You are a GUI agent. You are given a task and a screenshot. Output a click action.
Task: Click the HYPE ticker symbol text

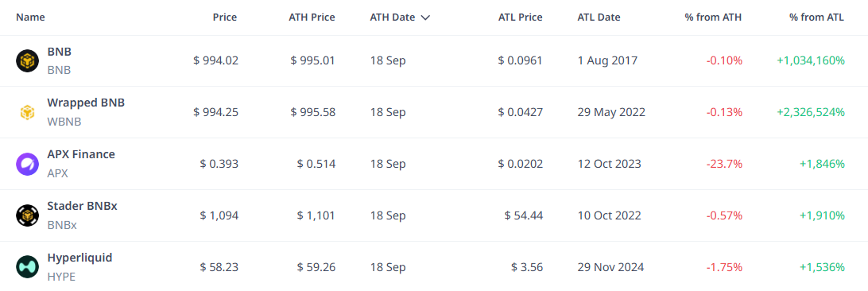(x=61, y=277)
